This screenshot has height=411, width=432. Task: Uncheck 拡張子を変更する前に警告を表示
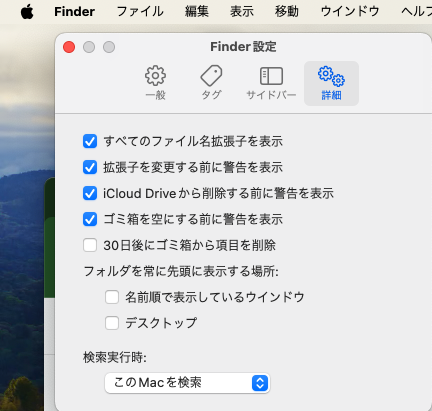point(90,167)
